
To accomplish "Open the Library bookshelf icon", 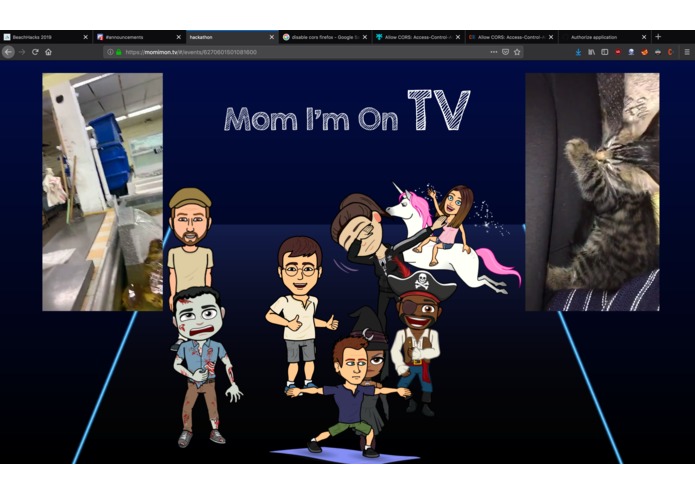I will (x=592, y=52).
